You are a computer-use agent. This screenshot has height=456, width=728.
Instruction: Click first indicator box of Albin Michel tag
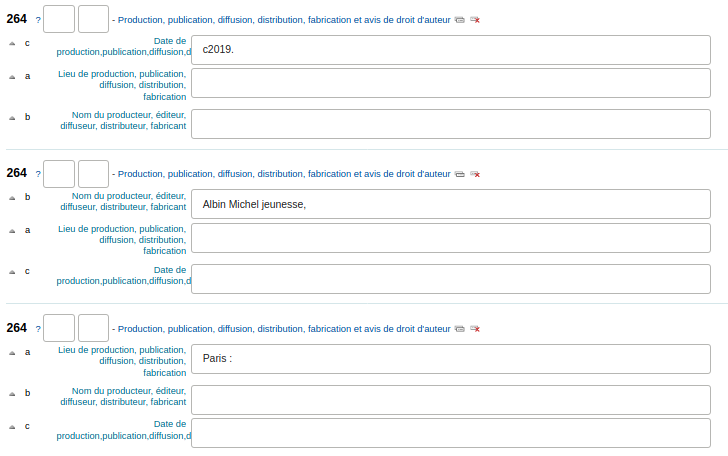(x=59, y=174)
